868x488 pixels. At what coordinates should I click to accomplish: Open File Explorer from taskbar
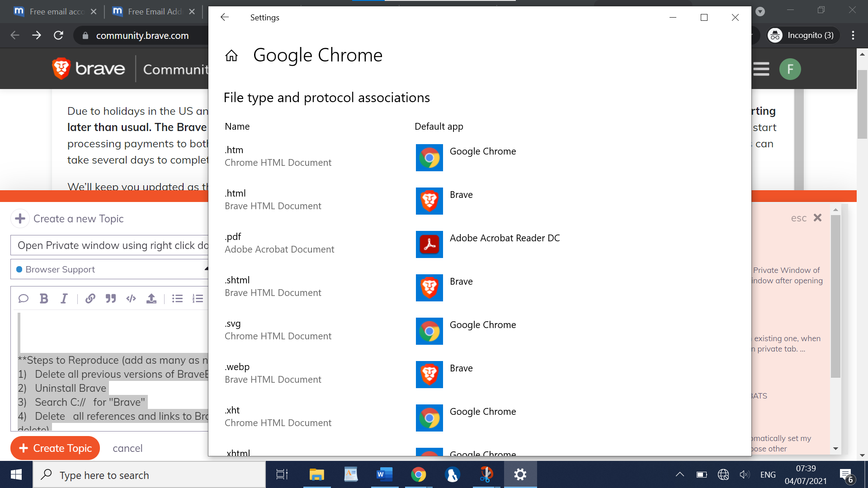316,474
